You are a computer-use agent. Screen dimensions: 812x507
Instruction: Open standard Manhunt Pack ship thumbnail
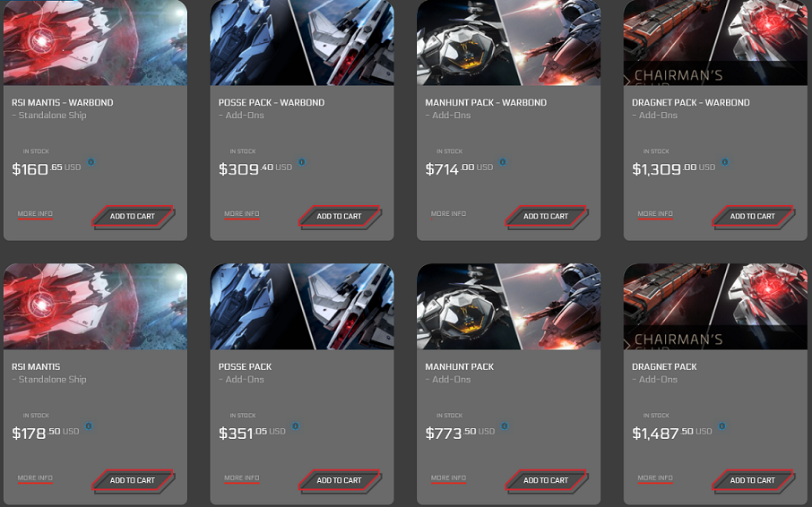coord(508,306)
